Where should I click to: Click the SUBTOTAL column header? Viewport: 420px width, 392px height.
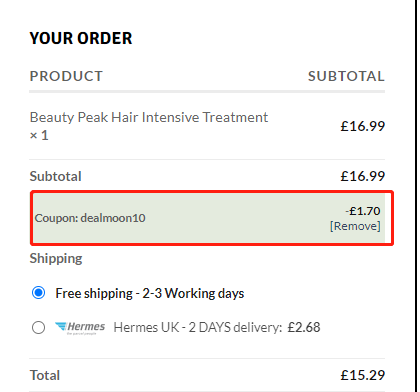[x=346, y=76]
